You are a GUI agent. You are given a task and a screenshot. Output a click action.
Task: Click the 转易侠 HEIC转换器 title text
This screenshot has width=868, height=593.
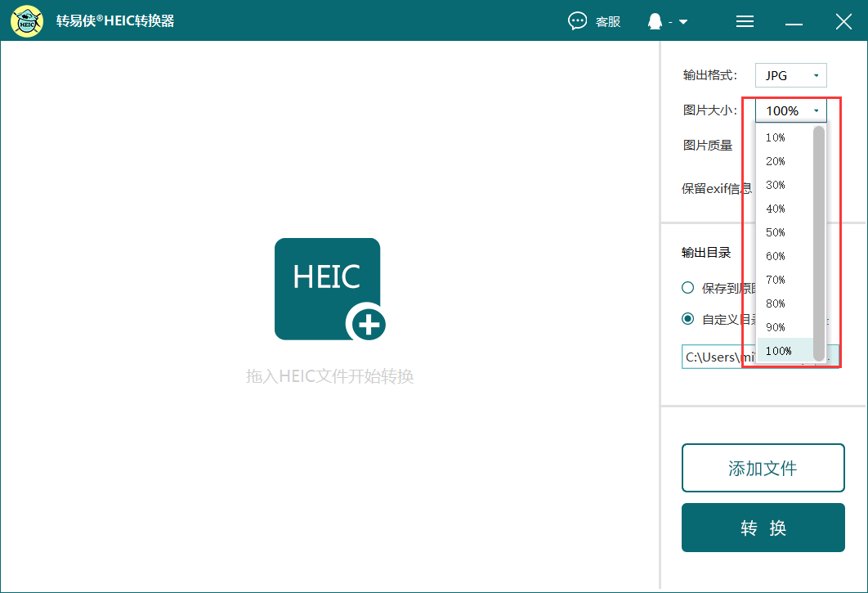tap(115, 21)
